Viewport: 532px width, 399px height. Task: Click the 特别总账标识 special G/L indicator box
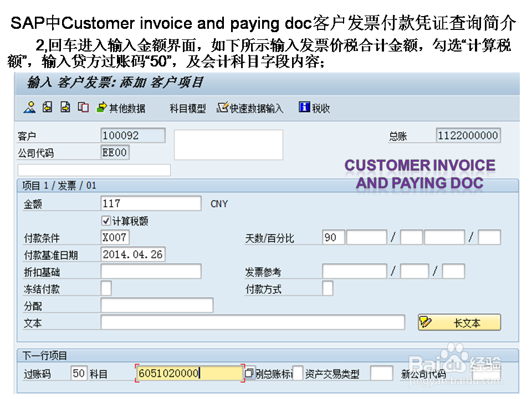(298, 373)
